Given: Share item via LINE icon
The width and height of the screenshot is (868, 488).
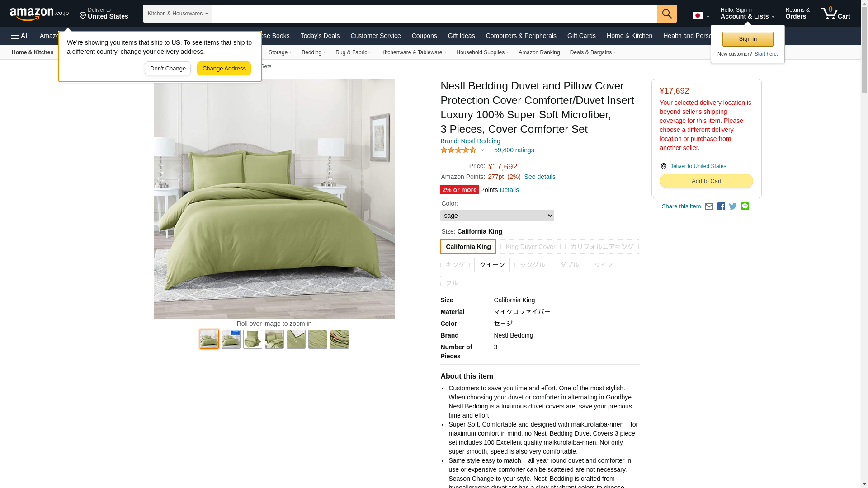Looking at the screenshot, I should (745, 206).
